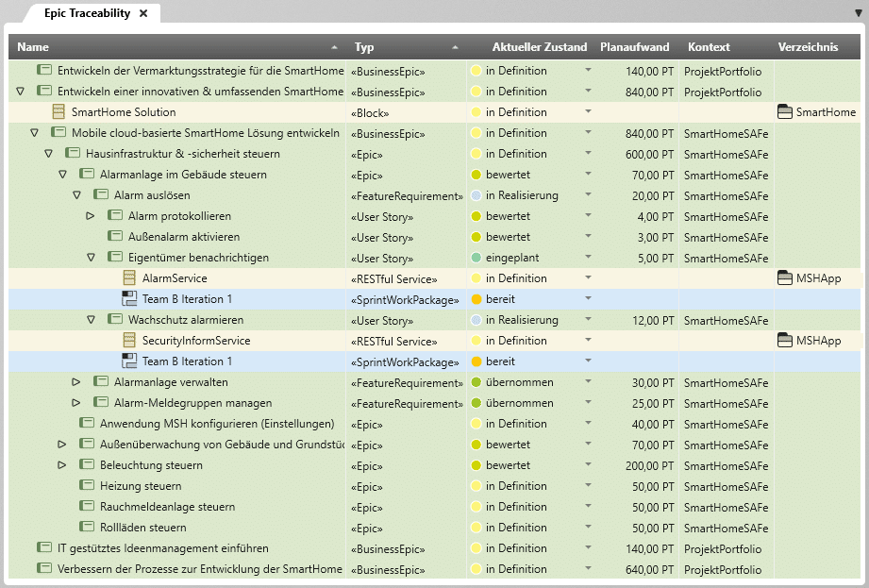Click the Heizung steuern epic icon

[87, 486]
